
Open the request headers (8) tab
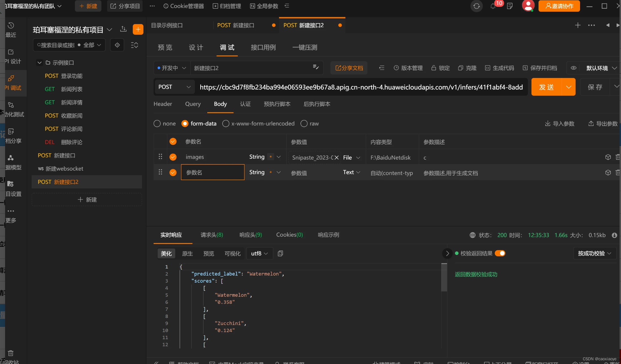tap(212, 235)
